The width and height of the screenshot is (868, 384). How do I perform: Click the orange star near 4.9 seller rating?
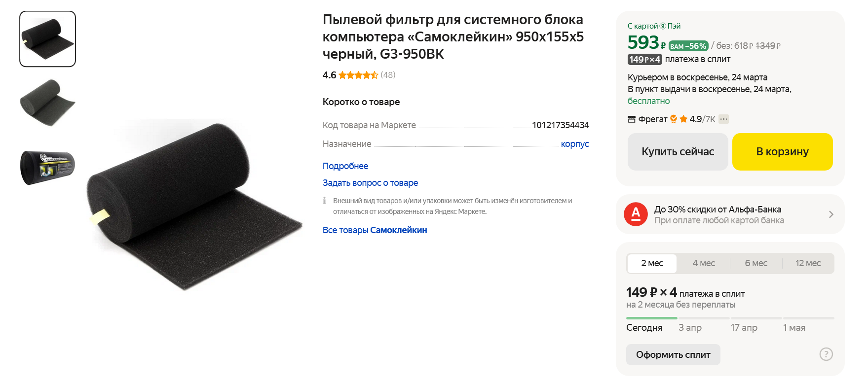[683, 119]
